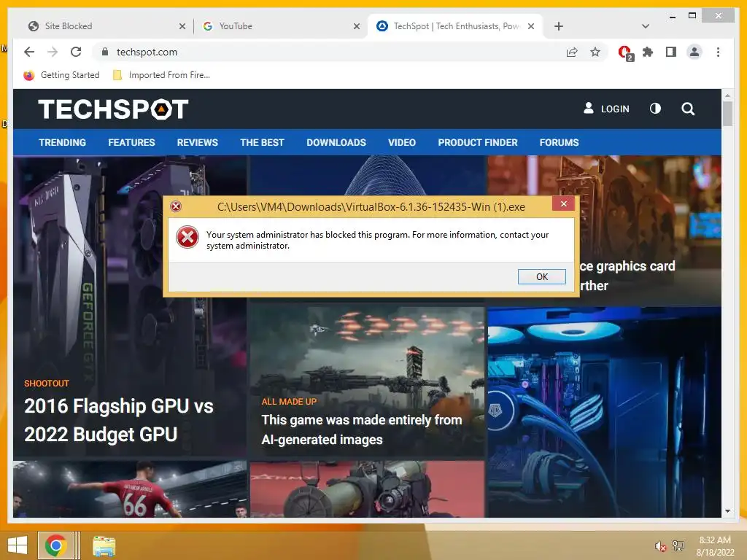Close the Site Blocked tab
Image resolution: width=747 pixels, height=560 pixels.
coord(182,27)
